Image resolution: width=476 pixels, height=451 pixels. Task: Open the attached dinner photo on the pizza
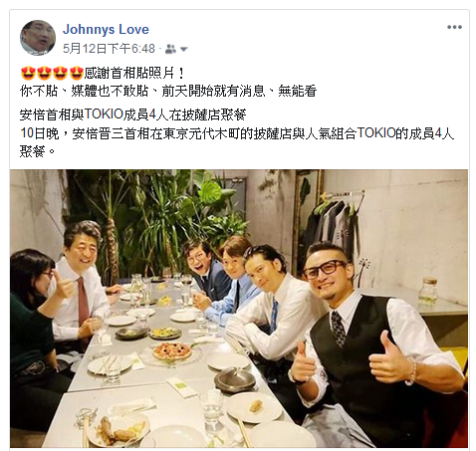[x=172, y=350]
